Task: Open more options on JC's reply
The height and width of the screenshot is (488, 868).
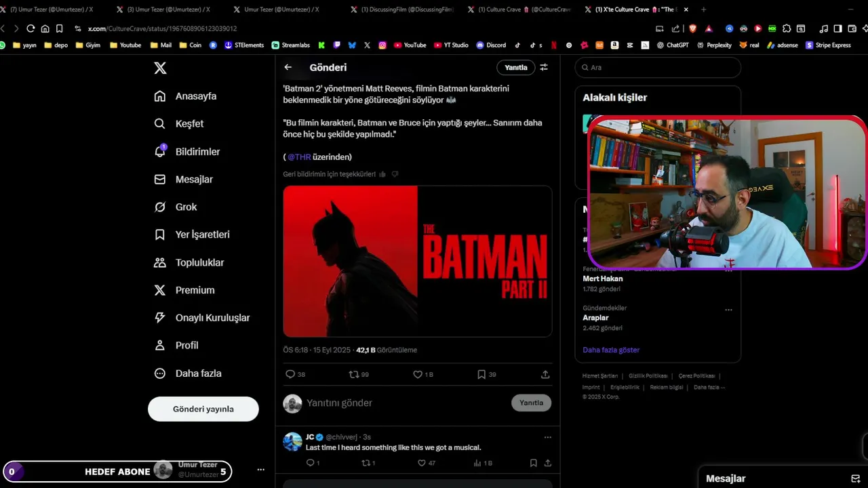Action: pyautogui.click(x=547, y=437)
